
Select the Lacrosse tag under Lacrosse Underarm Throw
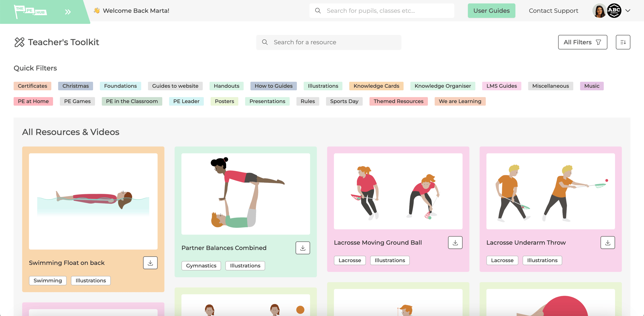(502, 260)
